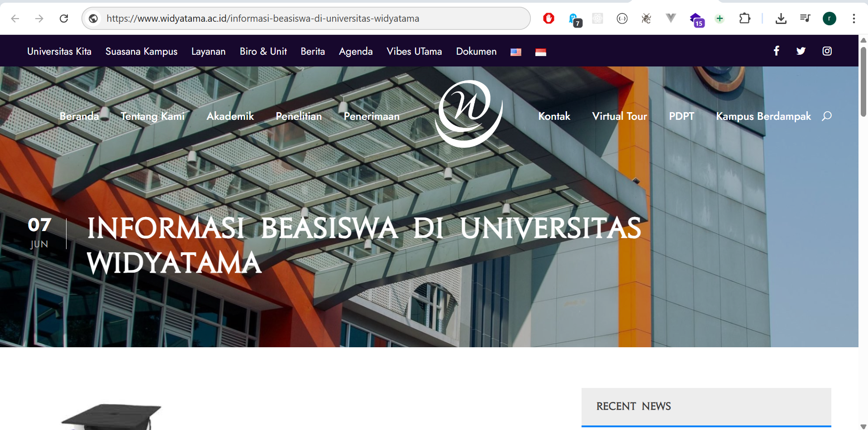The height and width of the screenshot is (430, 868).
Task: Open the Chrome three-dot menu
Action: pyautogui.click(x=854, y=19)
